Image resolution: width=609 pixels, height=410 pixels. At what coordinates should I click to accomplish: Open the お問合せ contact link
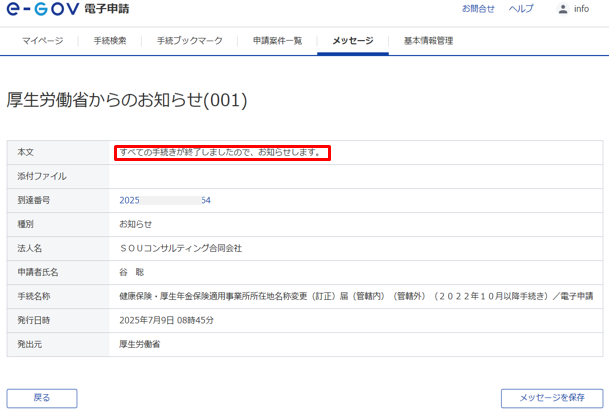478,9
